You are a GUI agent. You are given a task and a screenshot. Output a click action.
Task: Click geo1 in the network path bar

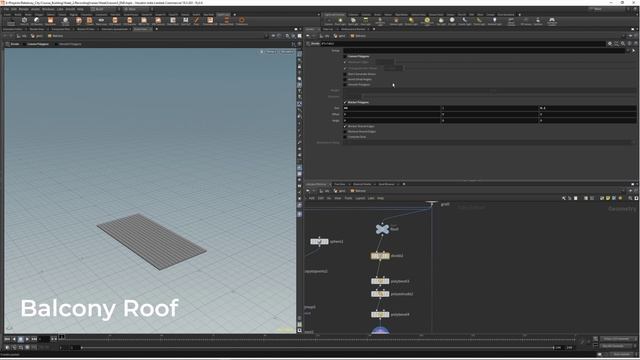(x=340, y=191)
